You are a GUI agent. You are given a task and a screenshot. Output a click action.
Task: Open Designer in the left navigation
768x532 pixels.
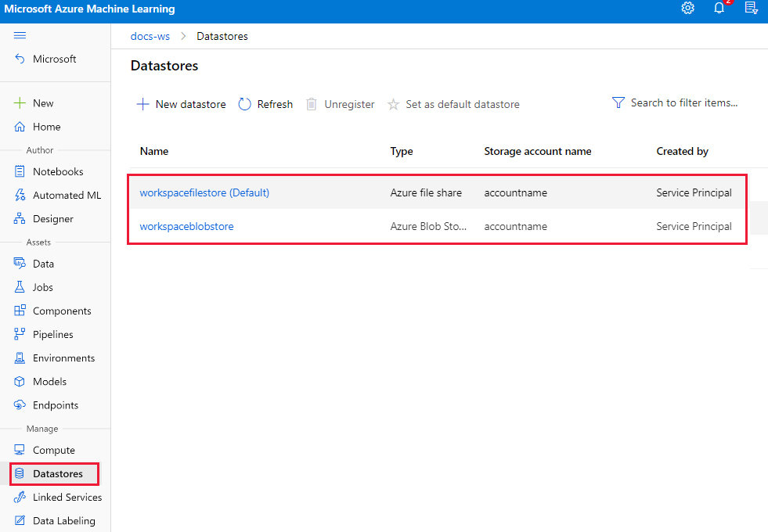point(53,219)
